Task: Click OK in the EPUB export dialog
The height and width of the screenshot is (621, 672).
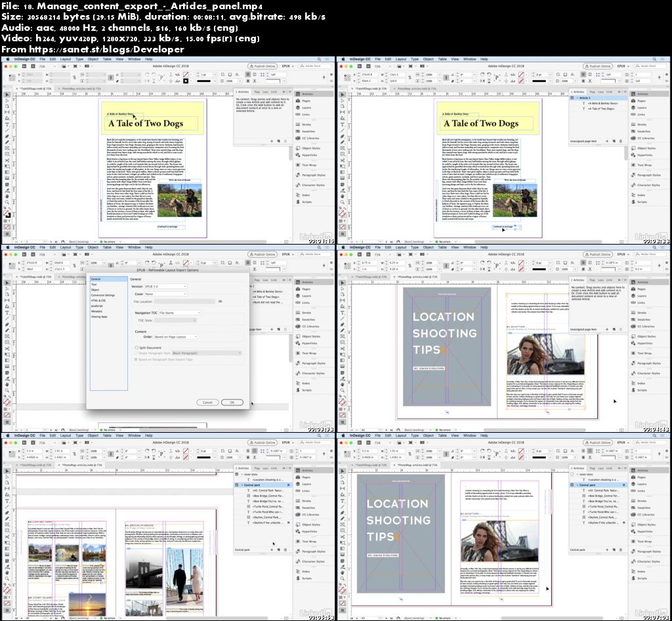Action: [232, 403]
